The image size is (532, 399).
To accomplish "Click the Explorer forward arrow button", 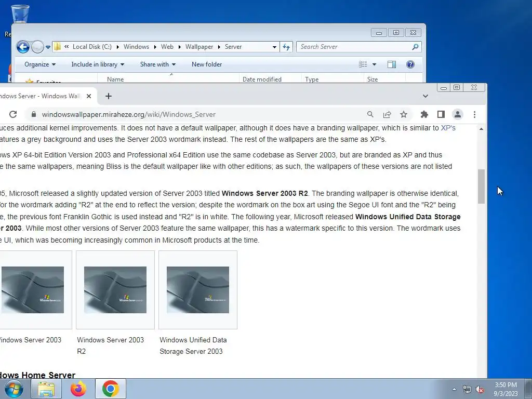I will pos(37,47).
